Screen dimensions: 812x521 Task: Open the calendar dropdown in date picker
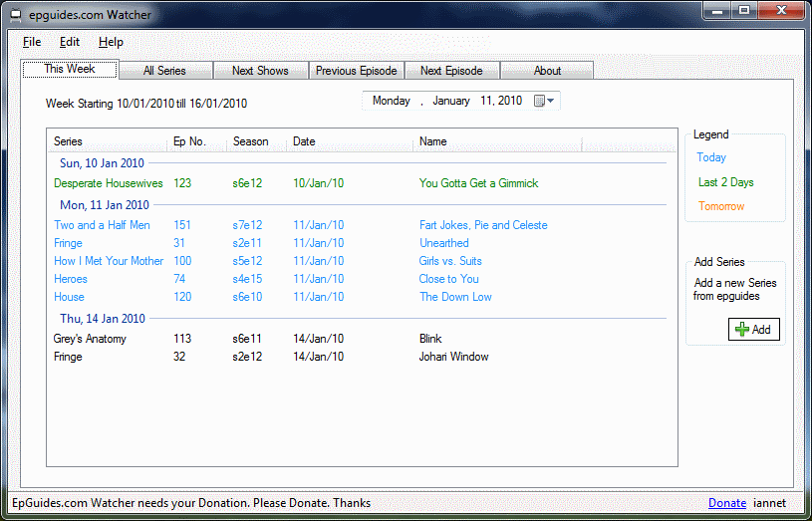coord(544,101)
